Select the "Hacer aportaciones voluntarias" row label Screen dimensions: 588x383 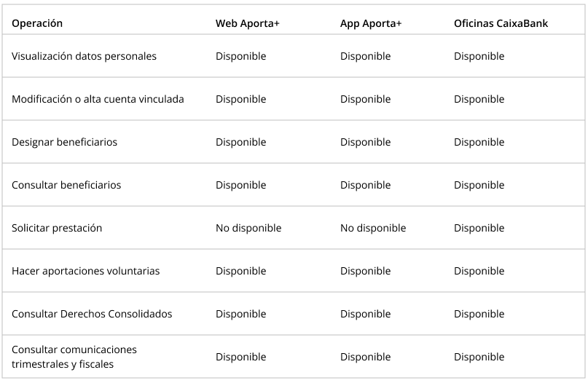click(x=85, y=271)
